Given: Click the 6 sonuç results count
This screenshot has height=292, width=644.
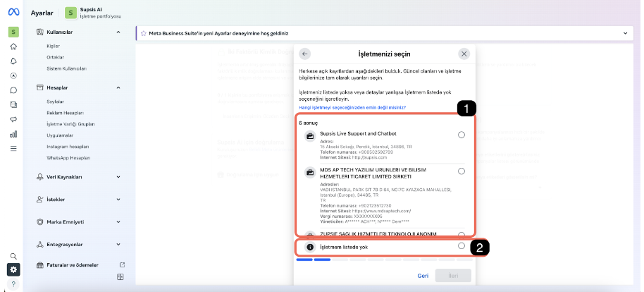Looking at the screenshot, I should click(x=308, y=123).
